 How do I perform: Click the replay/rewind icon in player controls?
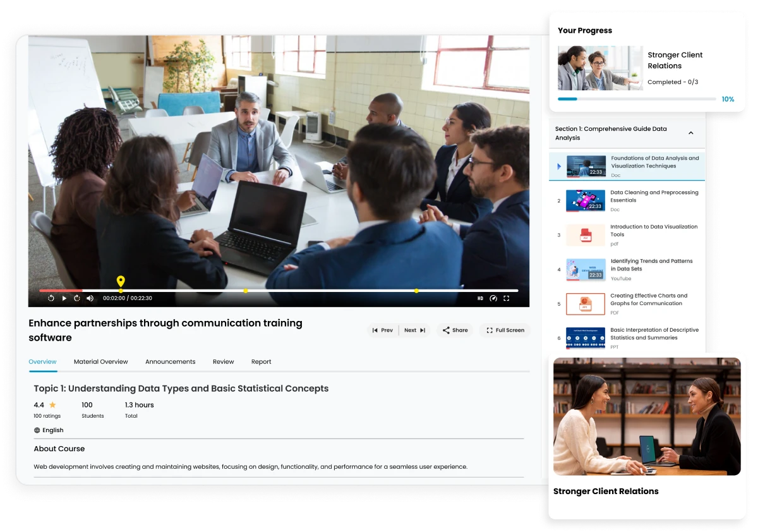click(51, 297)
